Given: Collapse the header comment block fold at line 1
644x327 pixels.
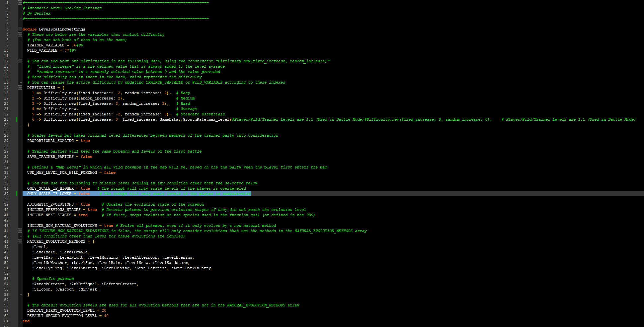Looking at the screenshot, I should (20, 3).
